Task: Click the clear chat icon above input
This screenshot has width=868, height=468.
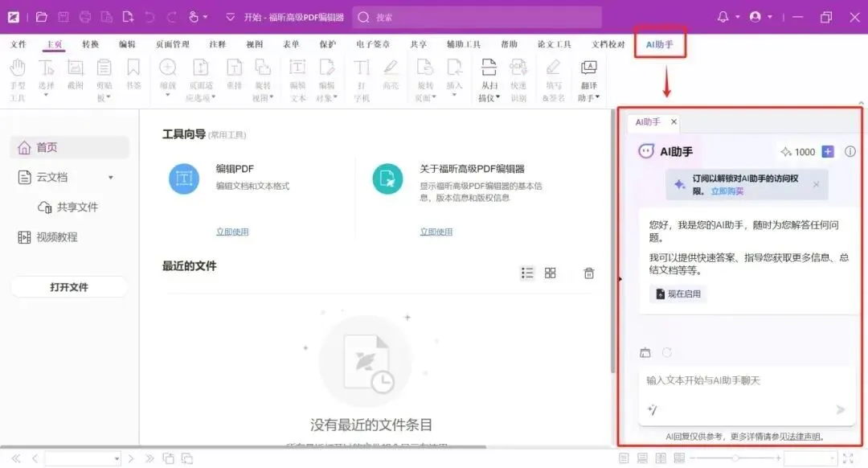Action: click(645, 353)
